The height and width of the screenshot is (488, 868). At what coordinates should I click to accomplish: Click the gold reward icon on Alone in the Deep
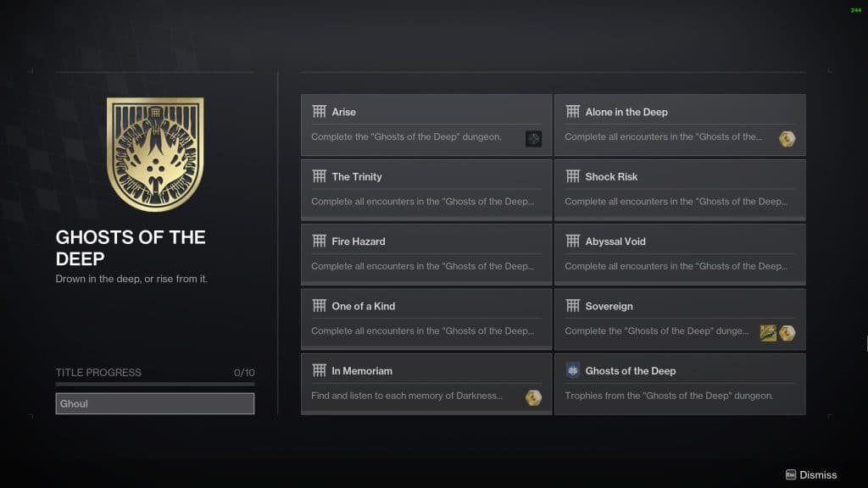[787, 138]
